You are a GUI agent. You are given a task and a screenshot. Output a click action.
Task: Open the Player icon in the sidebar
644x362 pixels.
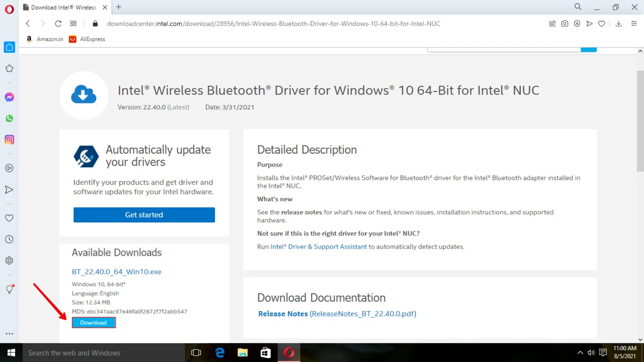[x=9, y=168]
